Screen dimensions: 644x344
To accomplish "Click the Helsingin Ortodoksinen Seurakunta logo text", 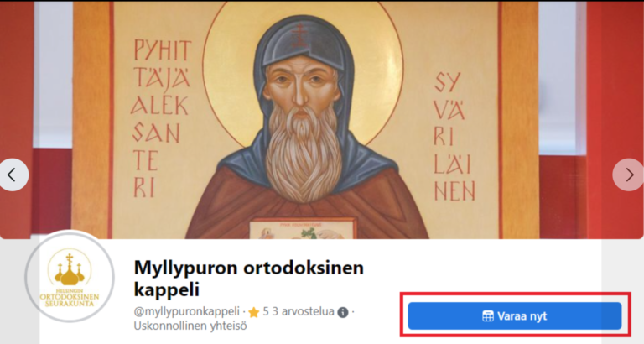I will pyautogui.click(x=70, y=297).
